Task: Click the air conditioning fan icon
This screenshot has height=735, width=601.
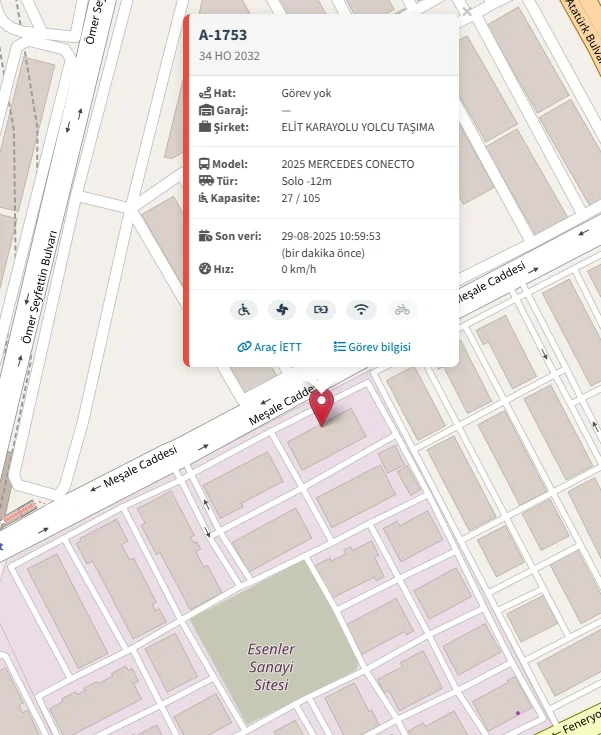Action: coord(282,310)
